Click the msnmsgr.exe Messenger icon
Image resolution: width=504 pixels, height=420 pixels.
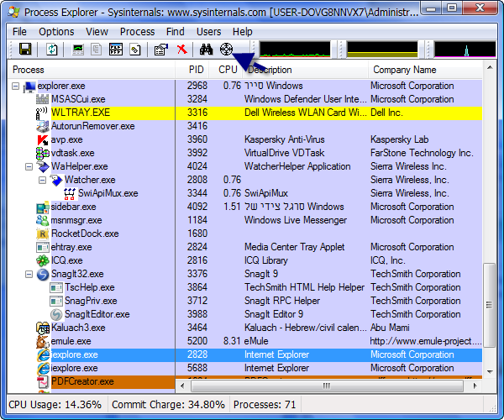(x=43, y=220)
